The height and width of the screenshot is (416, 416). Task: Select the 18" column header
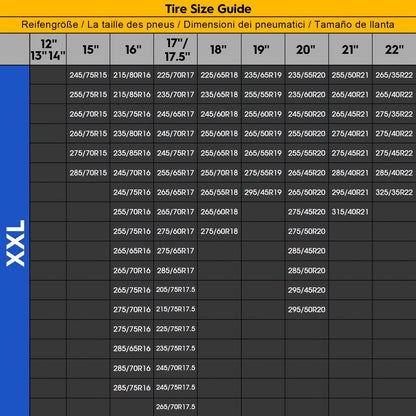click(x=219, y=50)
